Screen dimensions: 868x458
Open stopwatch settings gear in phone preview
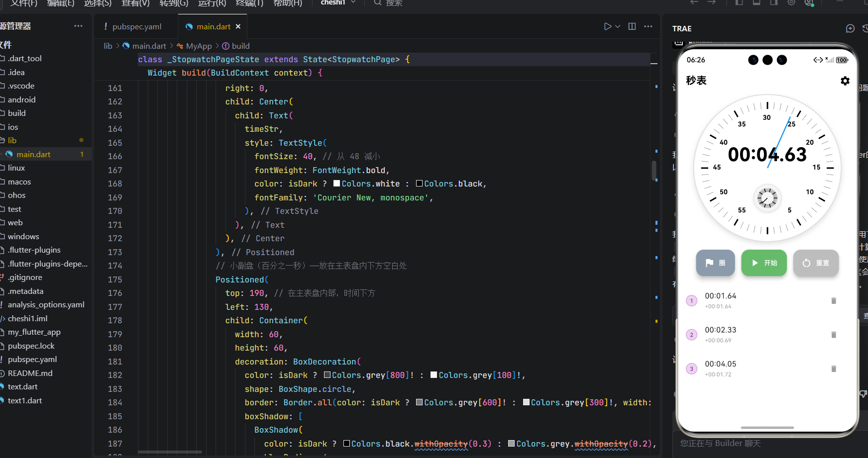[x=845, y=81]
